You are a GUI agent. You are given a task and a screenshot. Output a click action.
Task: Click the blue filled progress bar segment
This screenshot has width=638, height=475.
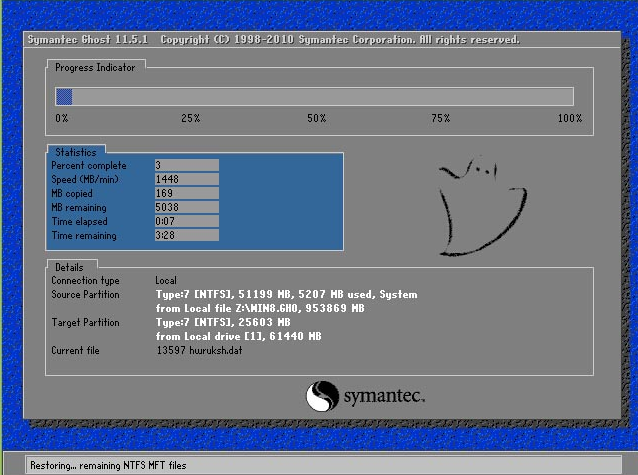pos(64,97)
